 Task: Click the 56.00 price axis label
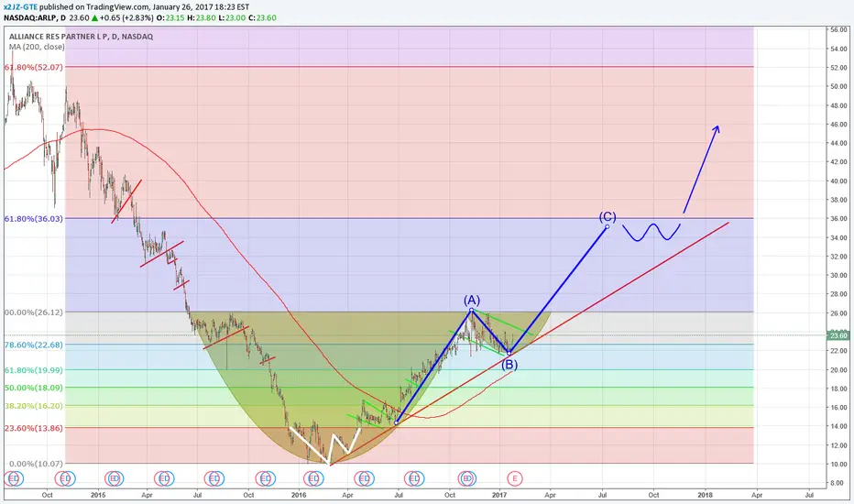[x=838, y=30]
